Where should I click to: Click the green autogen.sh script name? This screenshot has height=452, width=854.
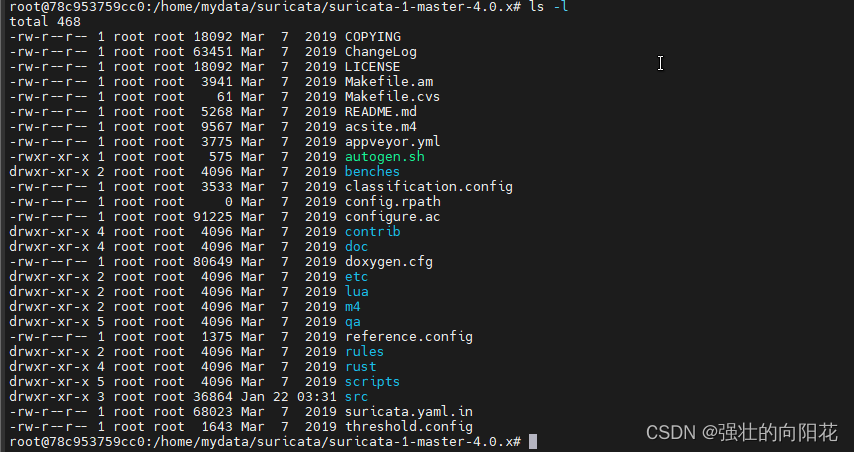[385, 157]
